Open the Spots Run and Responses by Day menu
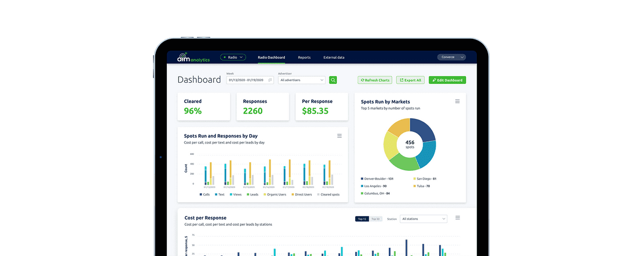This screenshot has width=644, height=256. pos(339,135)
